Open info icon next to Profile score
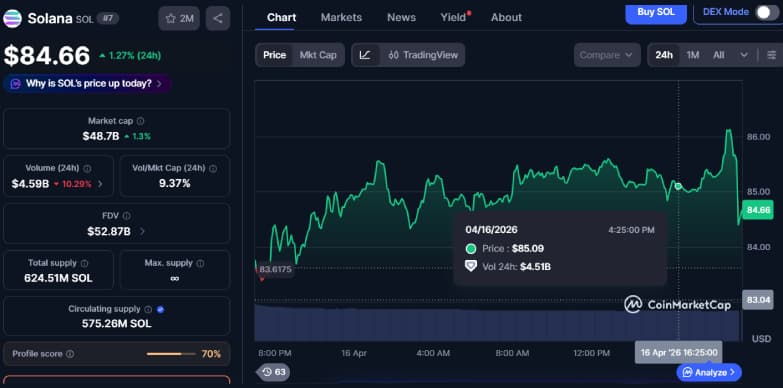783x388 pixels. tap(70, 354)
